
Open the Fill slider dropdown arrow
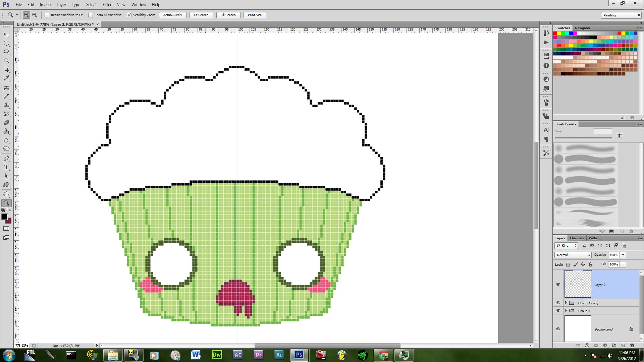pyautogui.click(x=623, y=264)
